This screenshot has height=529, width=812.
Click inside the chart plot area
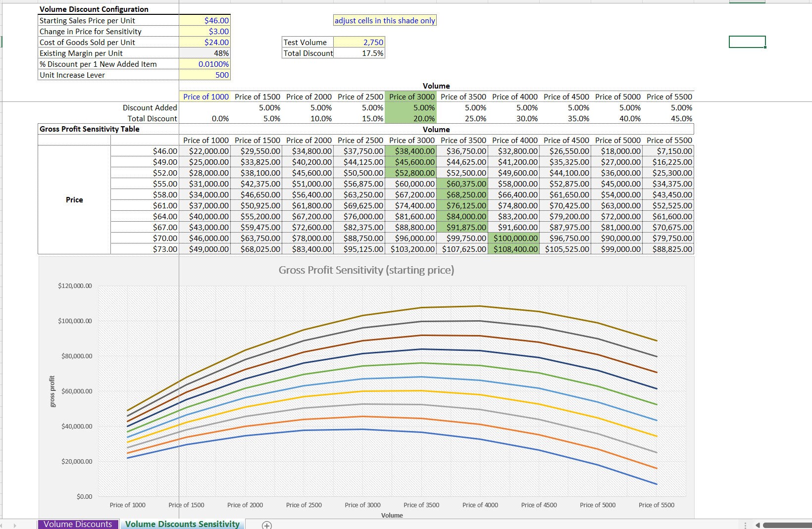[x=391, y=391]
